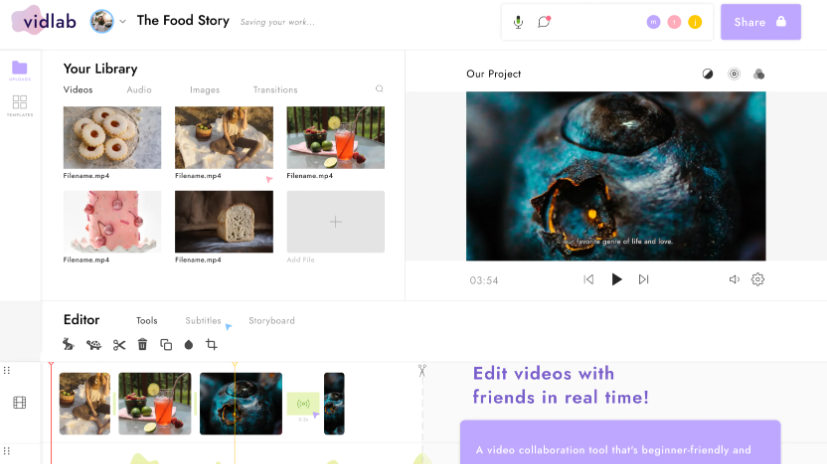Click the Your Library heading
The height and width of the screenshot is (464, 827).
[100, 69]
